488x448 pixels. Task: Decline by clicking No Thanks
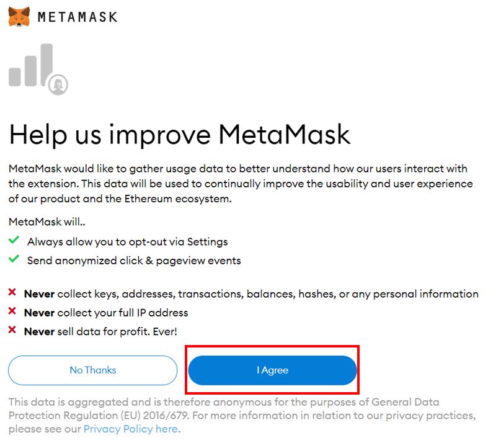click(x=93, y=370)
